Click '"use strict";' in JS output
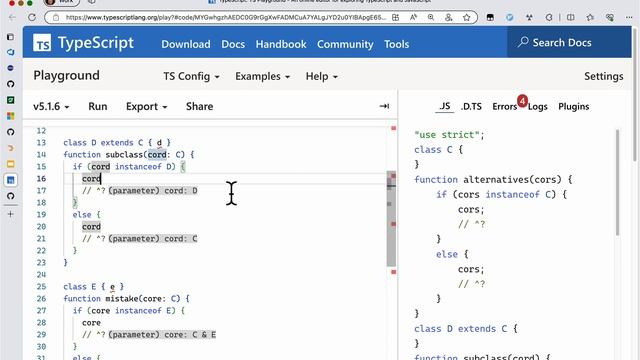Viewport: 640px width, 360px height. click(x=449, y=135)
